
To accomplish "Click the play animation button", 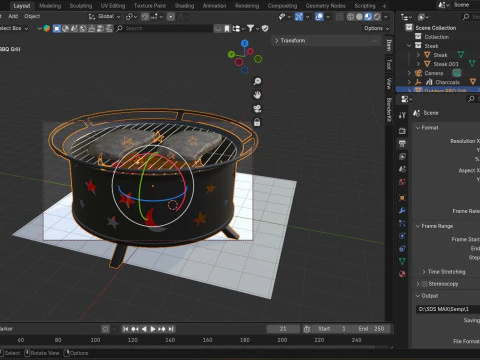I will [153, 329].
